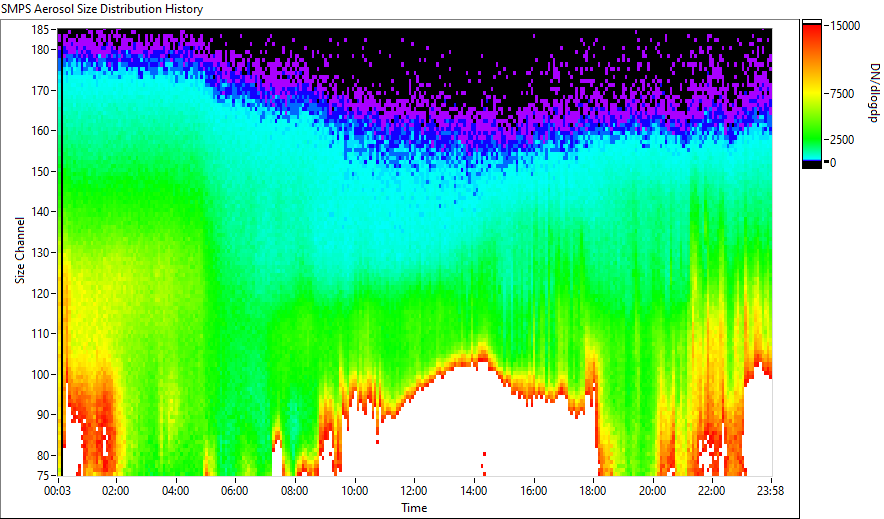Viewport: 884px width, 519px height.
Task: Click the 110 size channel tick label
Action: click(x=40, y=334)
